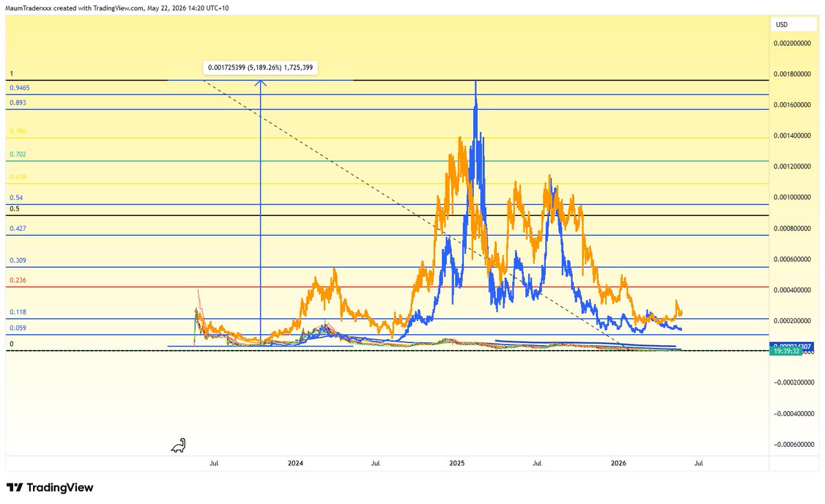This screenshot has height=504, width=825.
Task: Click the Jul label between 2024 and 2025
Action: (375, 464)
